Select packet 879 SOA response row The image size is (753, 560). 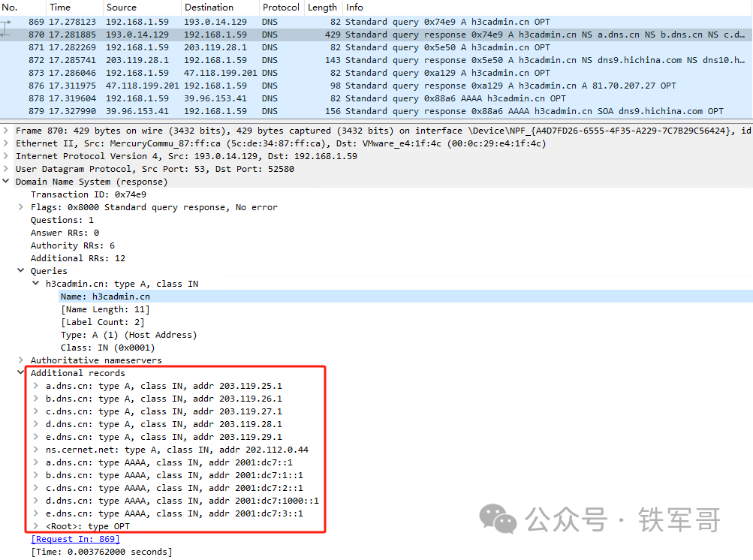pos(377,111)
